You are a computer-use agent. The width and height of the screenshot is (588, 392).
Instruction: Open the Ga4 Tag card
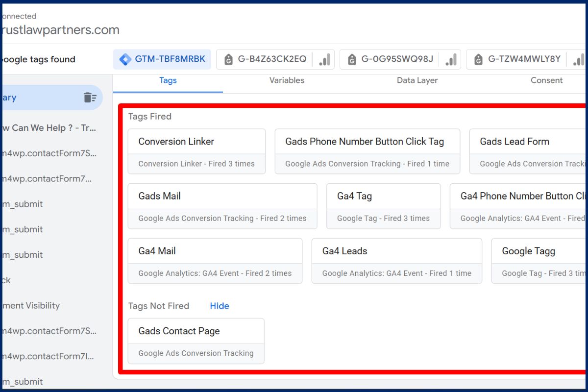click(383, 206)
